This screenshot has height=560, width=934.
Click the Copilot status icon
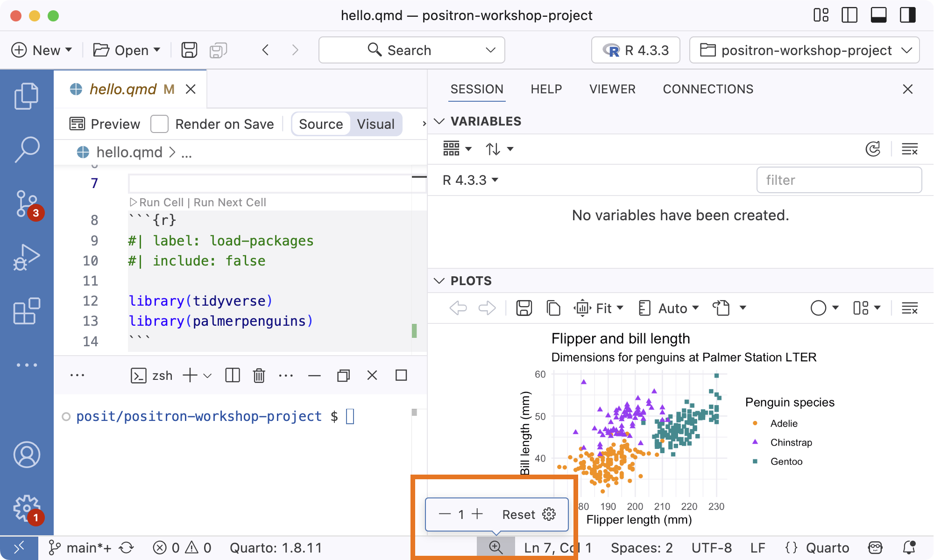pos(875,548)
